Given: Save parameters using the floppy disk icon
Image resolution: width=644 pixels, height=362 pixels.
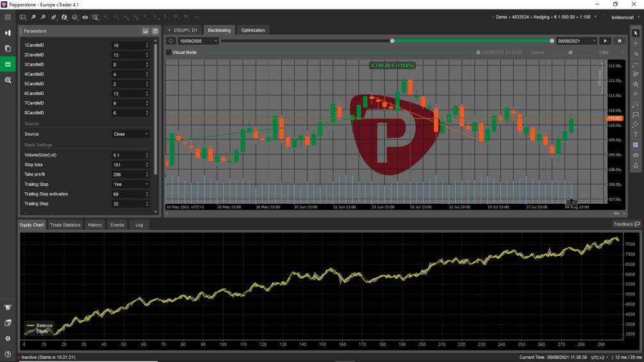Looking at the screenshot, I should point(155,31).
